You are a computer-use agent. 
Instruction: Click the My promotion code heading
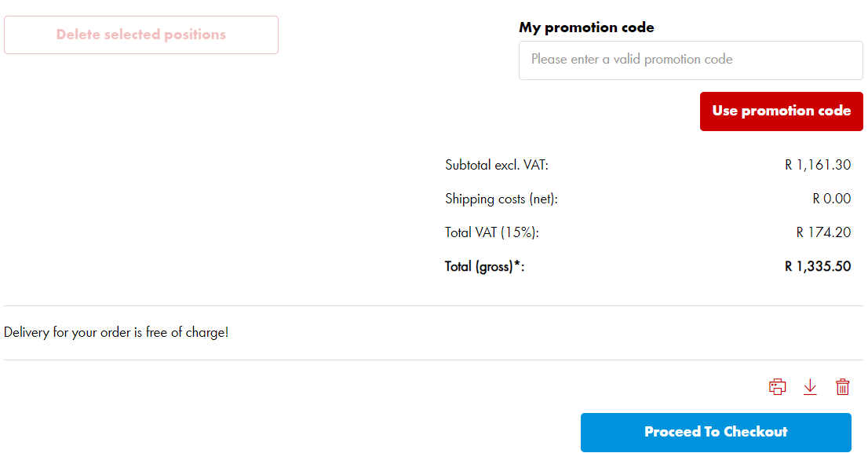pos(586,27)
